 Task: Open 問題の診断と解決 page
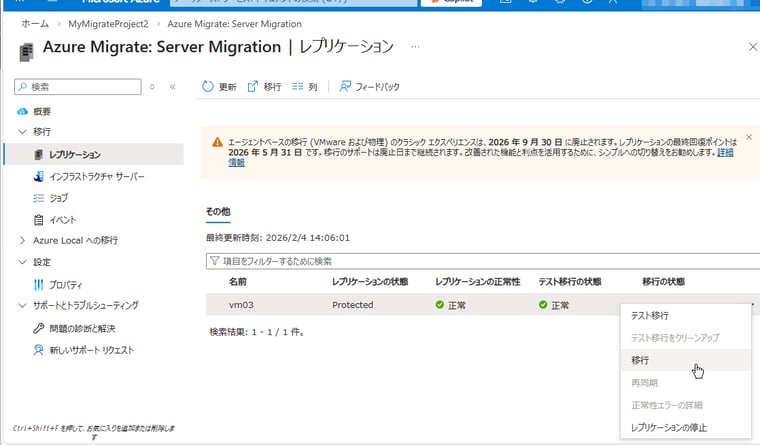coord(82,328)
